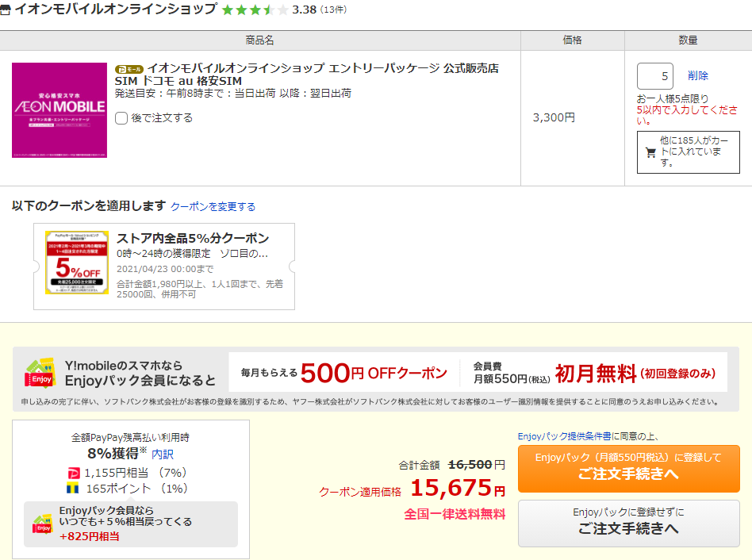Click the ストア内全品5%分クーポン title

(x=193, y=238)
